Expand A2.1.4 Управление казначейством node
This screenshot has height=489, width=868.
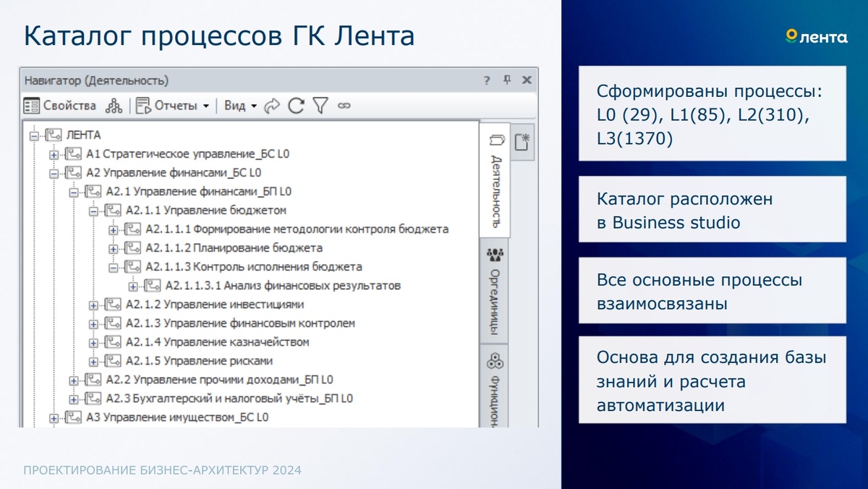(93, 342)
